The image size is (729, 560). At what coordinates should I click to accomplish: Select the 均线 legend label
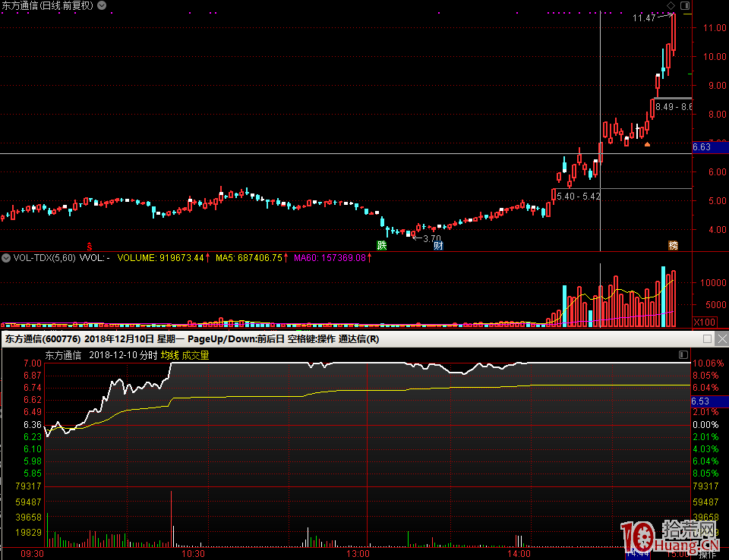169,356
